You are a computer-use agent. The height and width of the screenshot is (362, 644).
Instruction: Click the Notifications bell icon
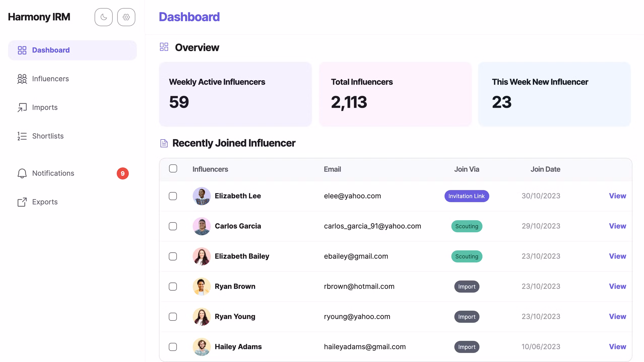(22, 173)
